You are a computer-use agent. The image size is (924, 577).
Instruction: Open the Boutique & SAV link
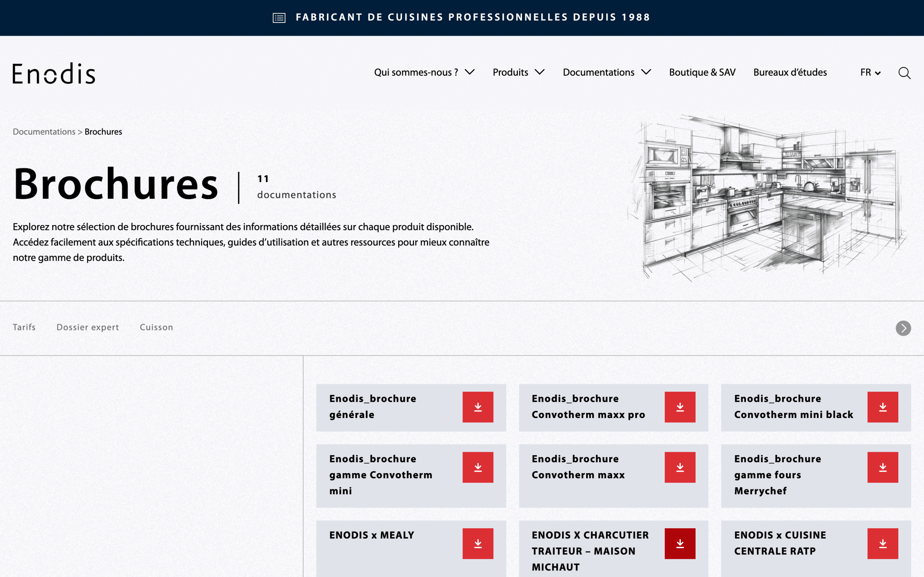(x=702, y=72)
